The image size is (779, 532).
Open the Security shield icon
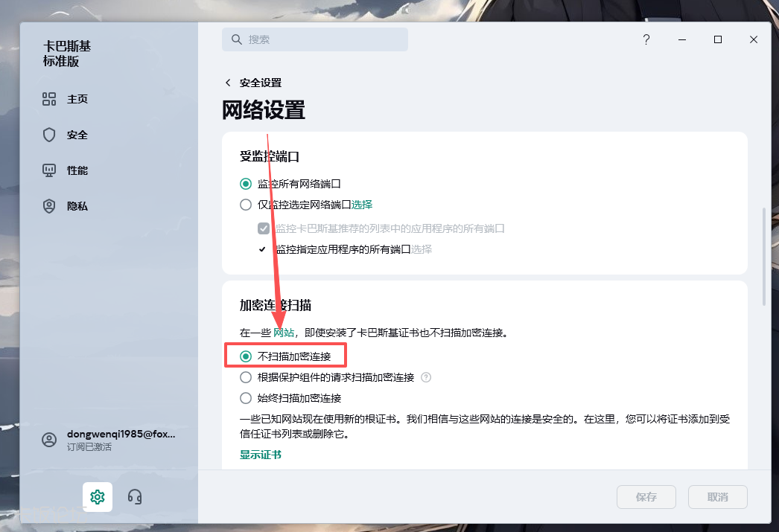tap(49, 135)
